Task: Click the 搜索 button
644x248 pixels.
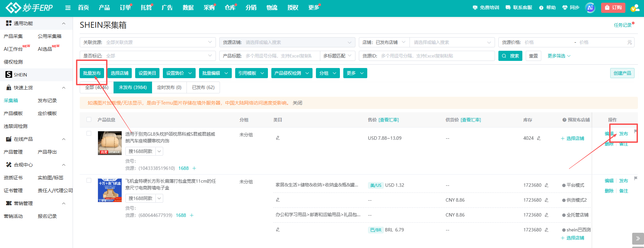Action: pyautogui.click(x=510, y=56)
